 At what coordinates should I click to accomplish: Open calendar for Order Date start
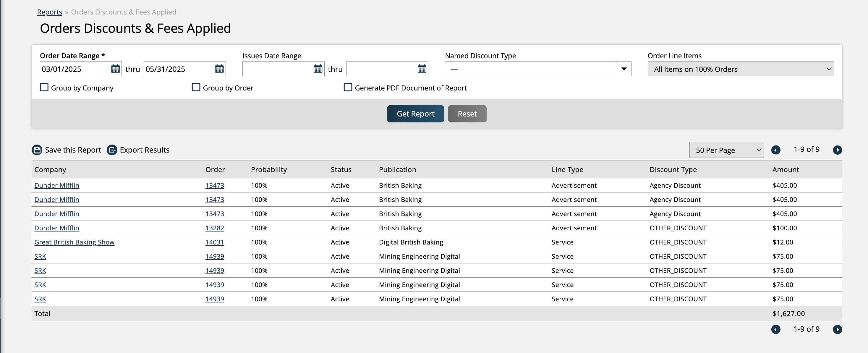click(115, 69)
